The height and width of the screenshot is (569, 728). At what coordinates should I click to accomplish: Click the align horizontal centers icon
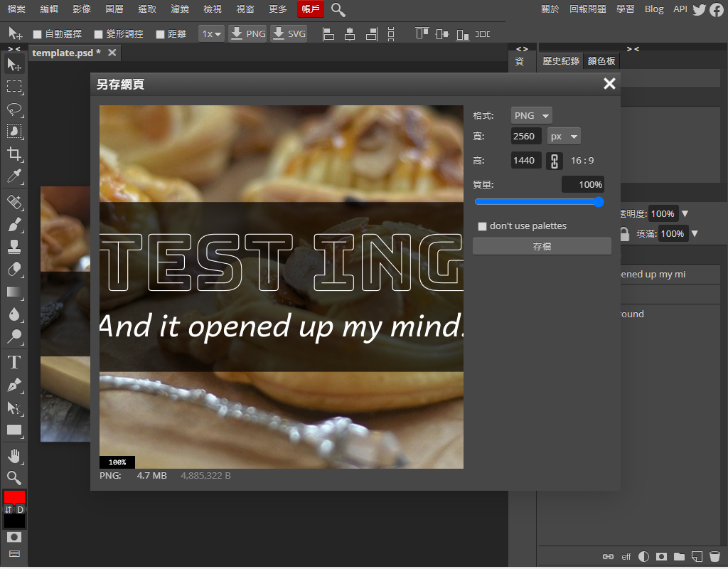point(350,34)
